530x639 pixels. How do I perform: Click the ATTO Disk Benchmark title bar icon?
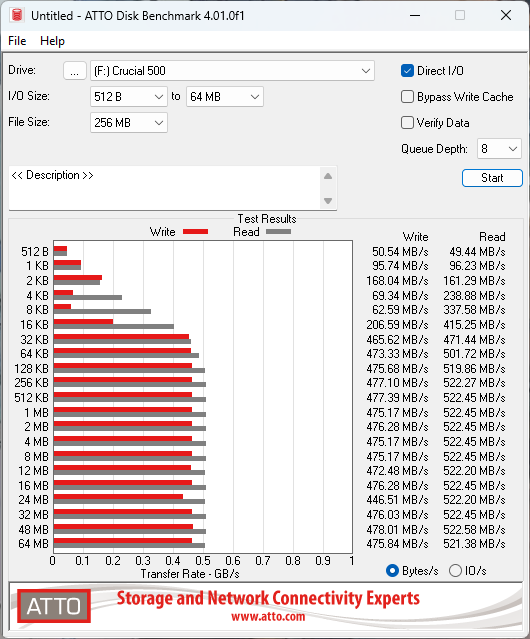coord(17,15)
